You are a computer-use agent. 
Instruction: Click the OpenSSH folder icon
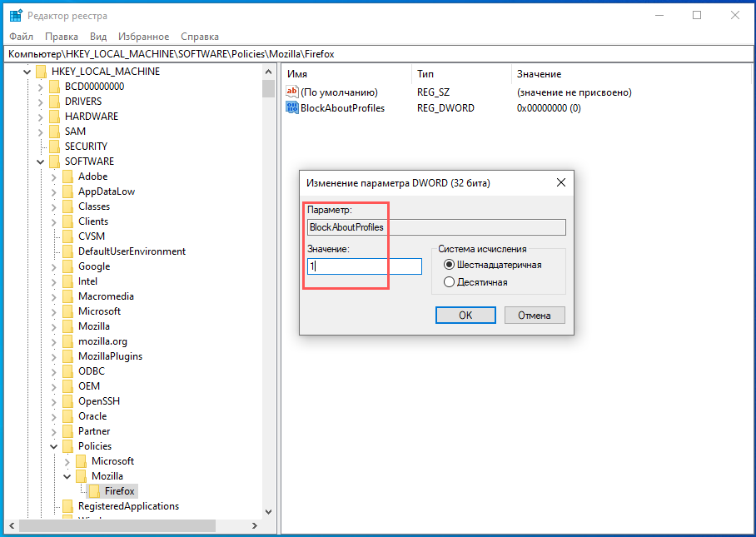[68, 401]
